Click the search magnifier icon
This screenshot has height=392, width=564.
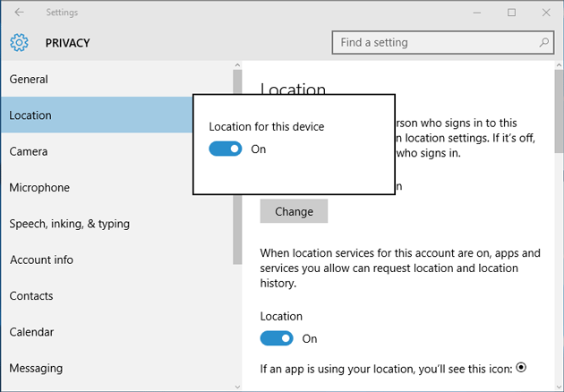(x=543, y=42)
